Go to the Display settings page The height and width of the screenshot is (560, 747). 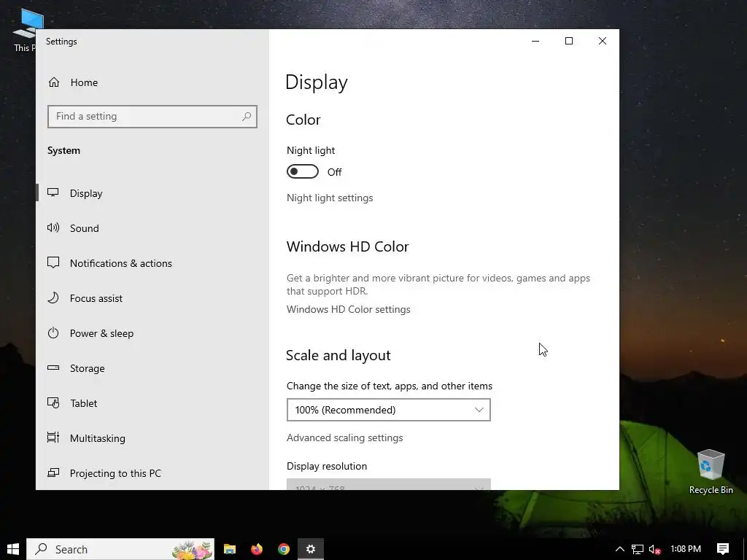point(152,192)
